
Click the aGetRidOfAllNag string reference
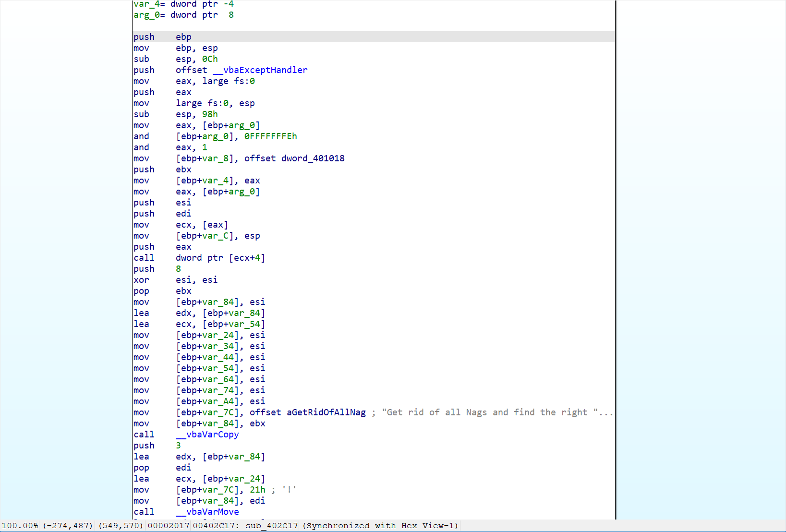[x=326, y=412]
